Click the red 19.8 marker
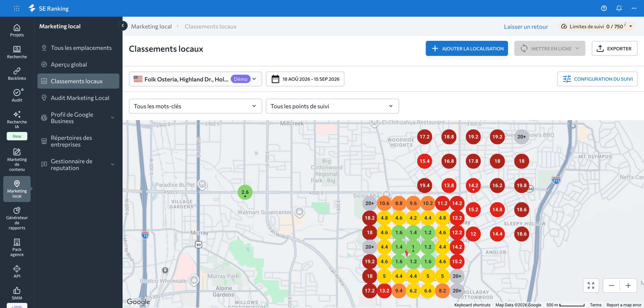Screen dimensions: 644x308 pyautogui.click(x=521, y=186)
